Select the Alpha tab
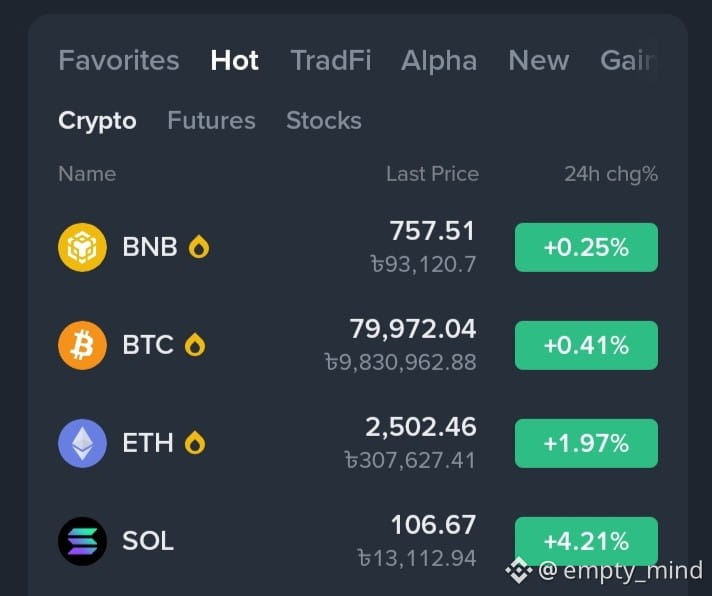The width and height of the screenshot is (712, 596). click(x=439, y=60)
